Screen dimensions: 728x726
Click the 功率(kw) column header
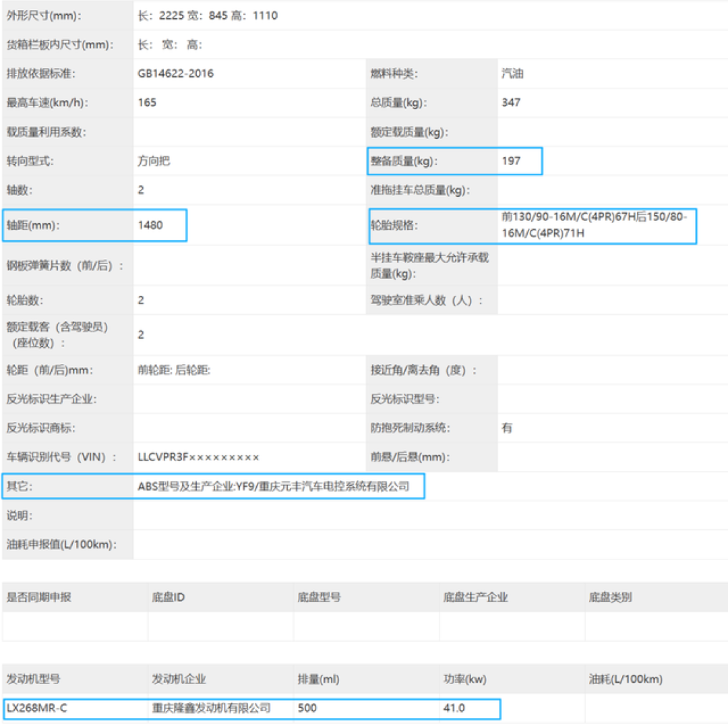(464, 679)
